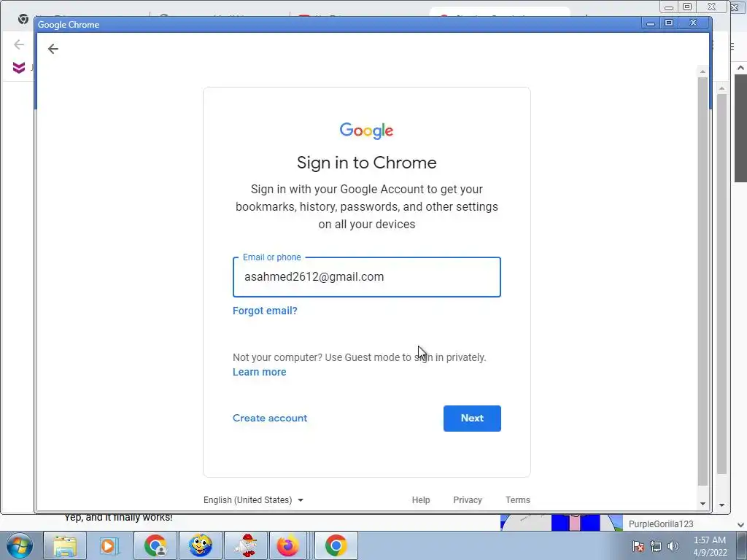Click the colored Google logo

[366, 131]
